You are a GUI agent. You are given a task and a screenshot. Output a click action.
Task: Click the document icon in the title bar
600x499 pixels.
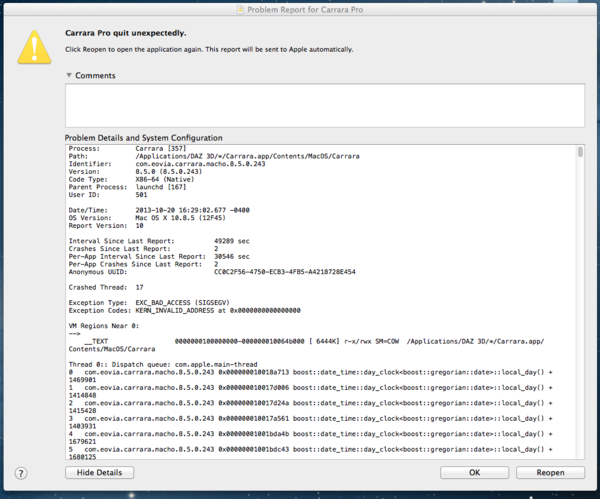point(240,10)
